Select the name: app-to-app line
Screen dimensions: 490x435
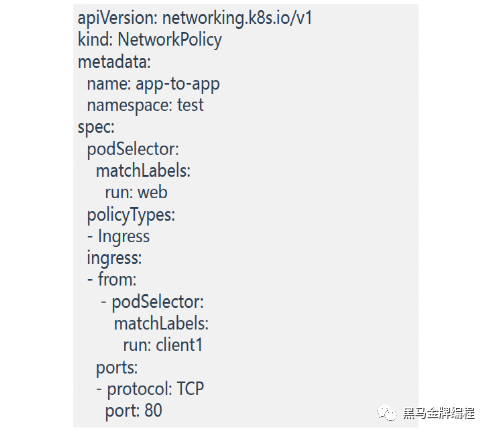point(153,84)
